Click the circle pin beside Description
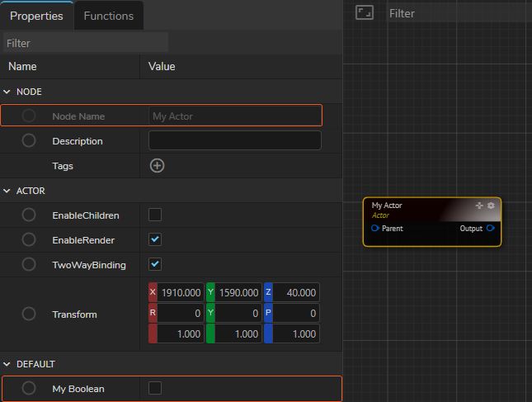Screen dimensions: 532x402 (29, 141)
